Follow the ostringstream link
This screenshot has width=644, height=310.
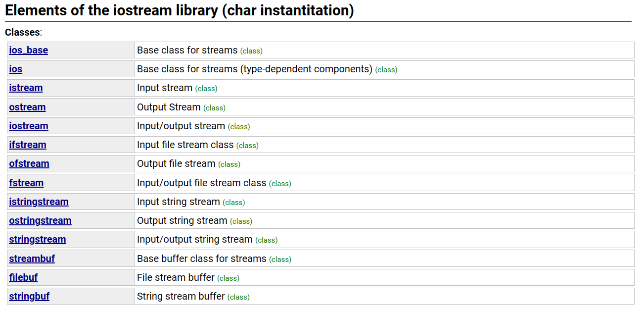[40, 220]
